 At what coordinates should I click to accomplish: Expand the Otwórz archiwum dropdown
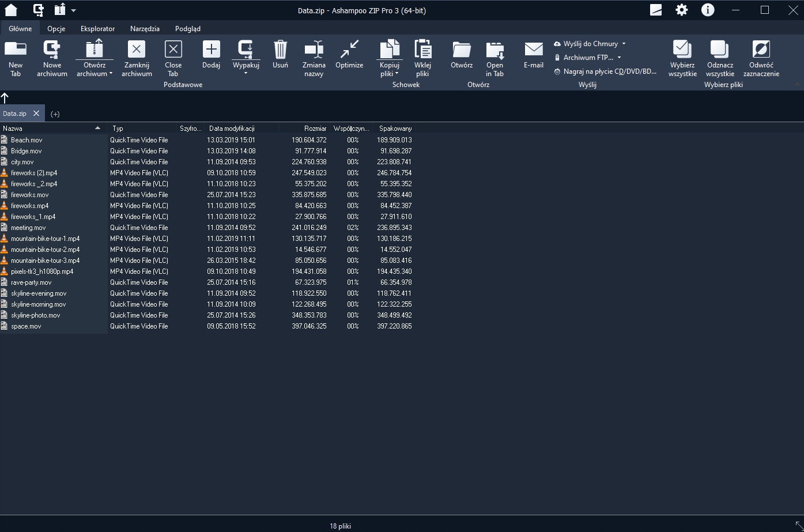click(x=95, y=74)
